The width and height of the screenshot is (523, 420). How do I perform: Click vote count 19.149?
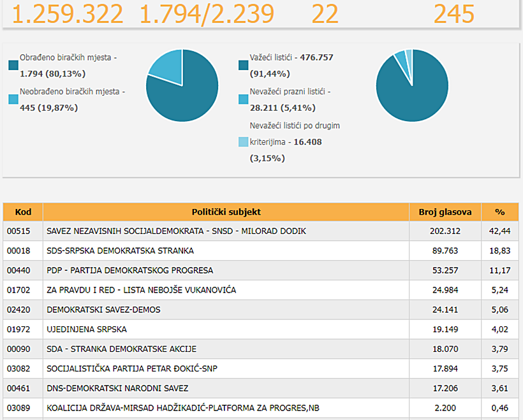[445, 329]
